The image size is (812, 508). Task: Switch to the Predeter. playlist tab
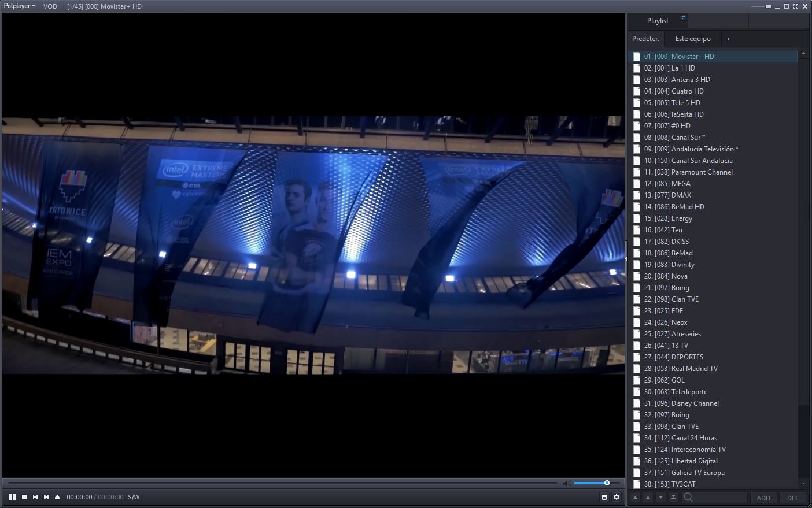645,39
